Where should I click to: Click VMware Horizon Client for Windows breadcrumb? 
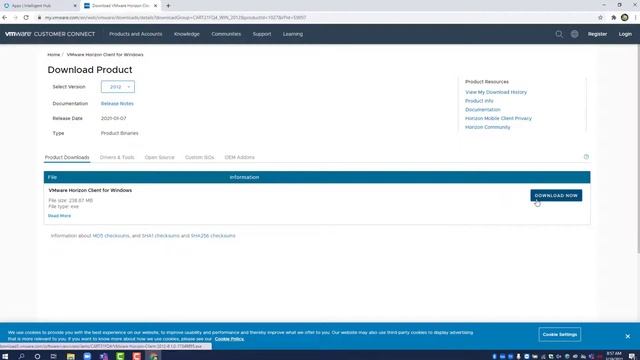(x=105, y=55)
